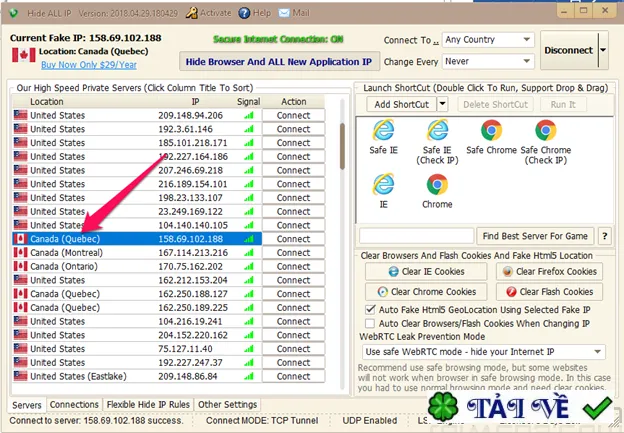Switch to the Connections tab
This screenshot has height=433, width=624.
coord(74,404)
